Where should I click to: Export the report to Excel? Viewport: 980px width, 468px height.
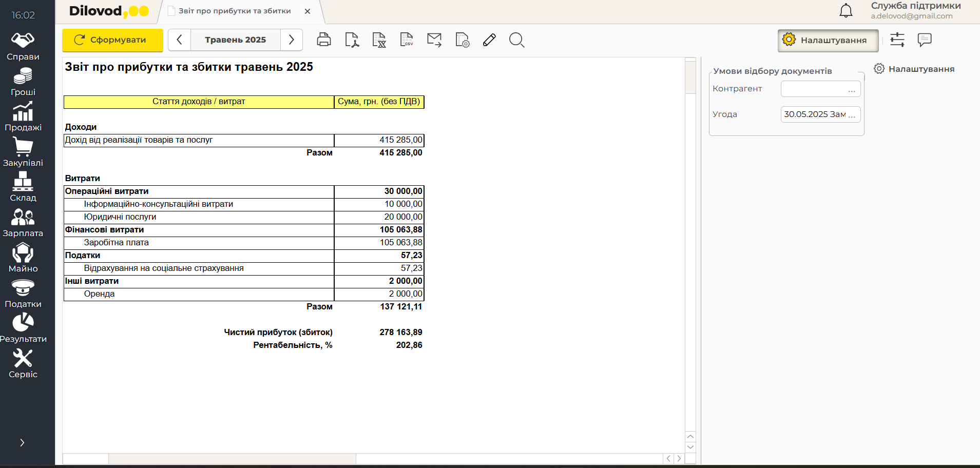[379, 40]
